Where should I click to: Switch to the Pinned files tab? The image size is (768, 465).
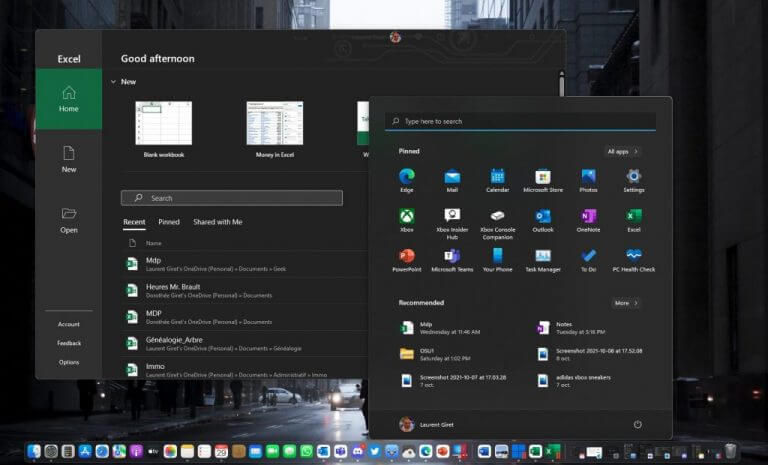[169, 222]
